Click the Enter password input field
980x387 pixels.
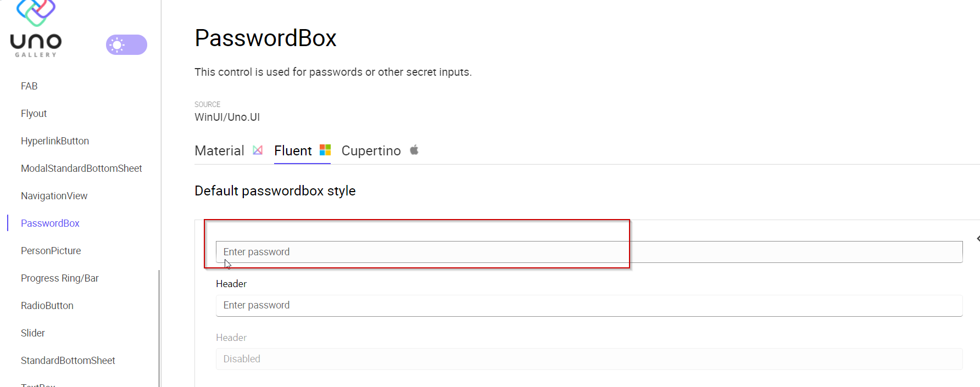coord(422,251)
